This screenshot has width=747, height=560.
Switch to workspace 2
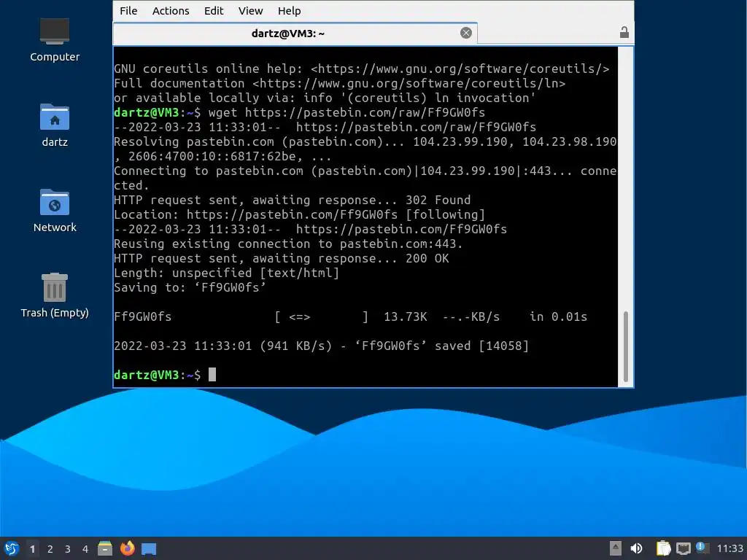[50, 549]
